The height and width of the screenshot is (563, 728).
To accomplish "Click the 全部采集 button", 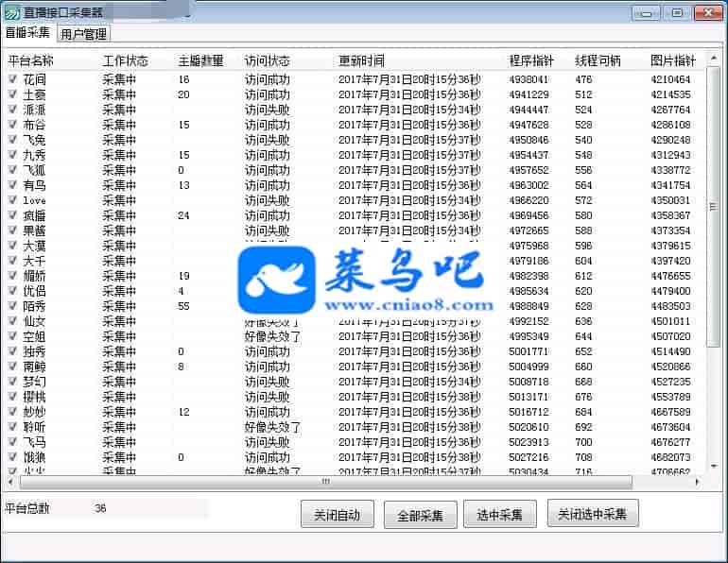I will click(x=420, y=515).
